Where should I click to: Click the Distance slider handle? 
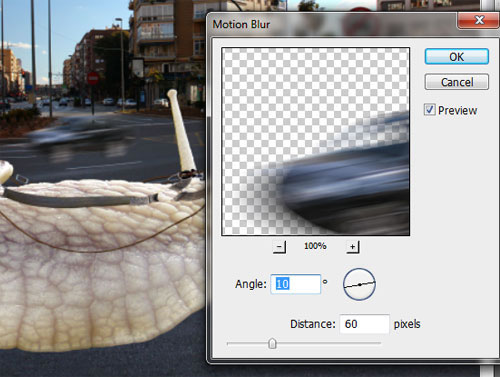[272, 343]
